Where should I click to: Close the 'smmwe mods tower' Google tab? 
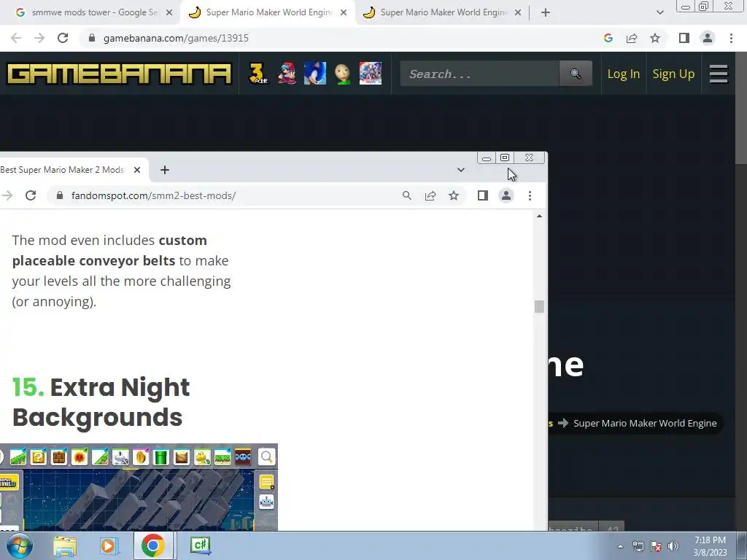[169, 13]
